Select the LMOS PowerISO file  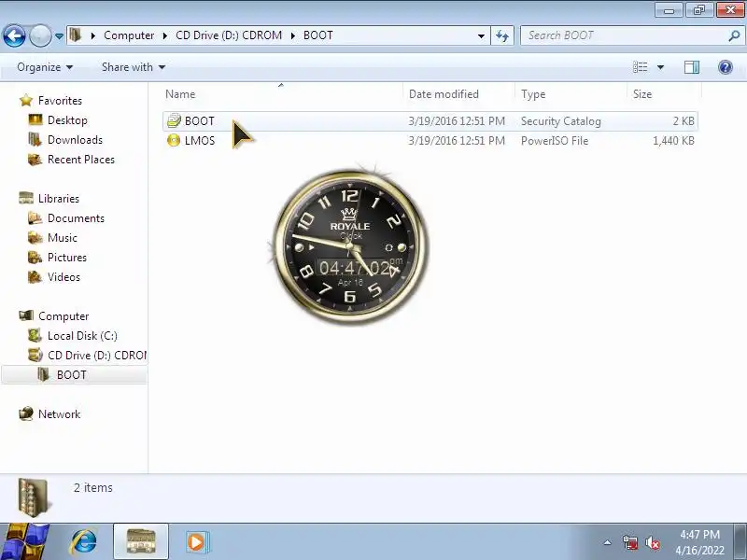430,141
